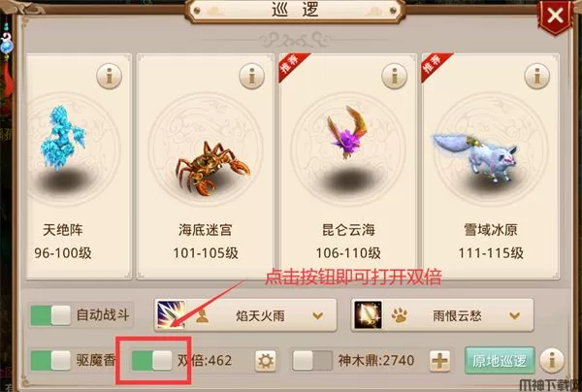The height and width of the screenshot is (392, 582).
Task: Toggle the 驱魔香 switch
Action: click(50, 360)
